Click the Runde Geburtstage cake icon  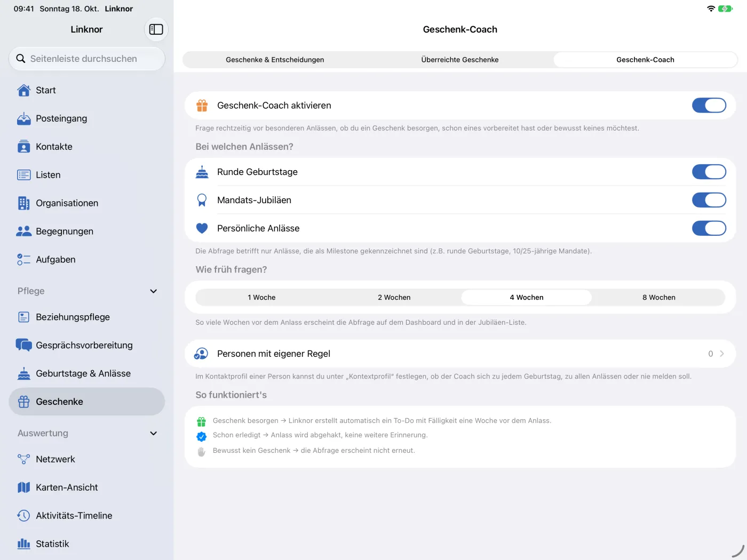[202, 172]
